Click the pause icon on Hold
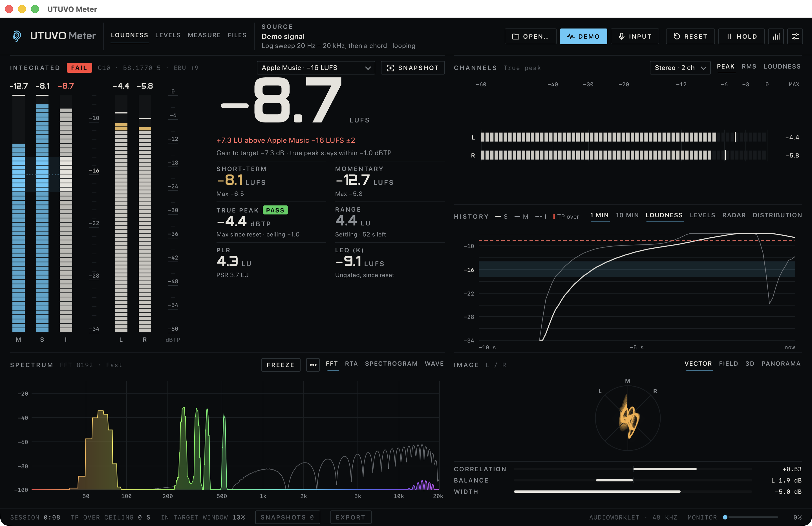Screen dimensions: 812x526 729,37
